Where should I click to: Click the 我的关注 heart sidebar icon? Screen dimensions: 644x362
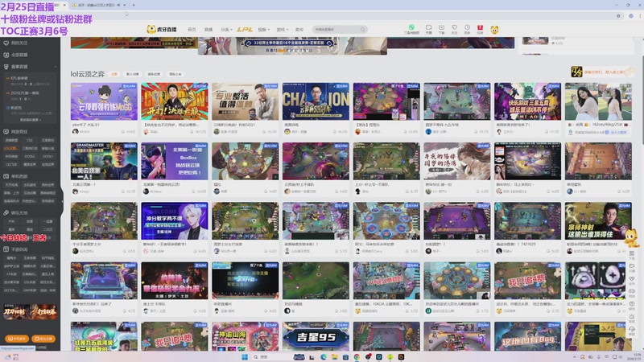coord(6,43)
